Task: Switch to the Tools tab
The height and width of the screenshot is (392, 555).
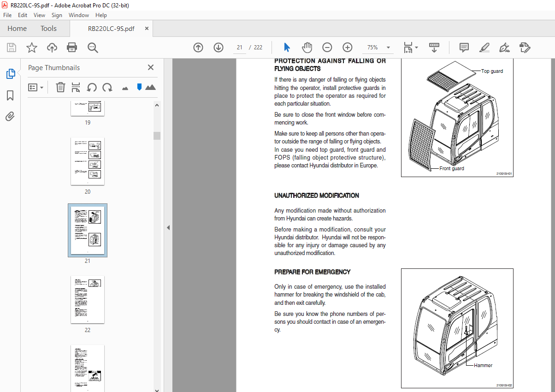Action: click(48, 29)
